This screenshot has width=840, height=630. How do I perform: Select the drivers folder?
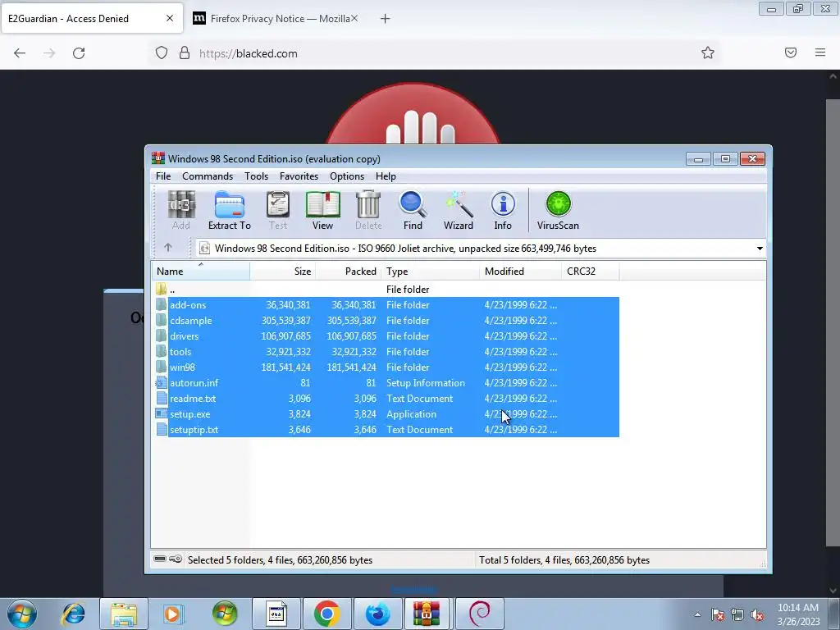tap(386, 336)
